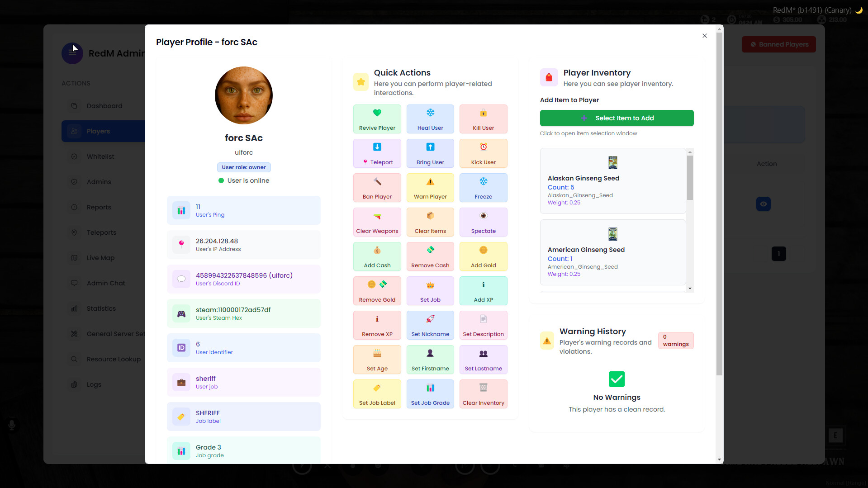Click the Set Age cake icon
Viewport: 868px width, 488px height.
click(x=377, y=353)
